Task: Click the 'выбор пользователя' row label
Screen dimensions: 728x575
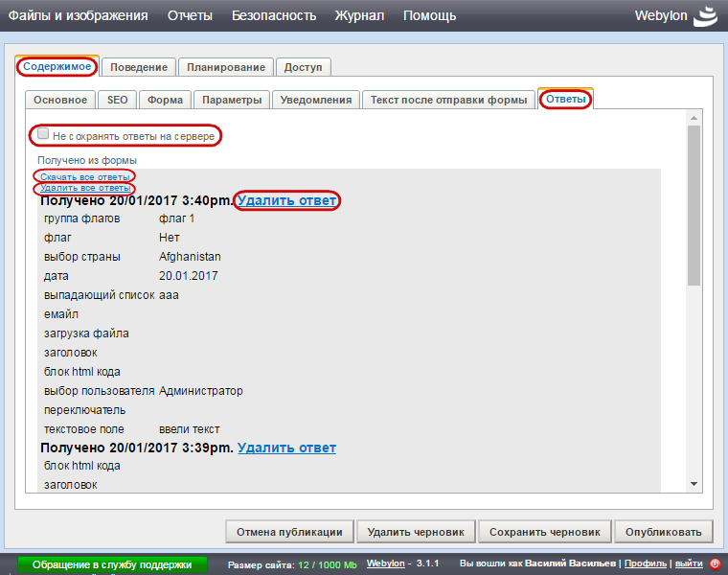Action: click(x=100, y=391)
